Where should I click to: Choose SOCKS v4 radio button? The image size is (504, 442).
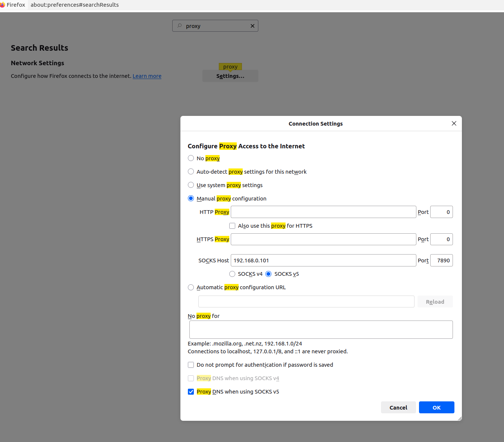coord(232,274)
